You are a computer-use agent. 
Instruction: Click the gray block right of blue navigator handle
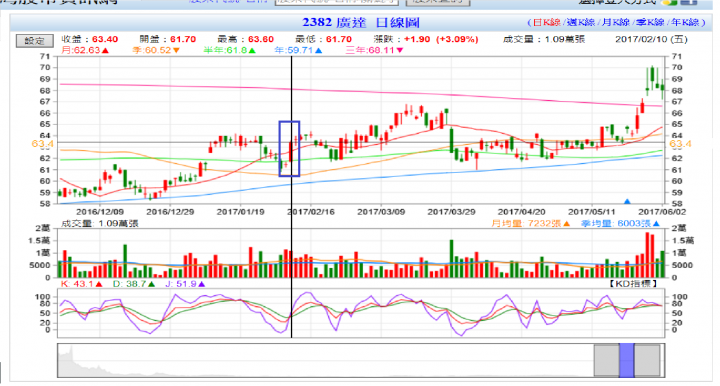(647, 360)
